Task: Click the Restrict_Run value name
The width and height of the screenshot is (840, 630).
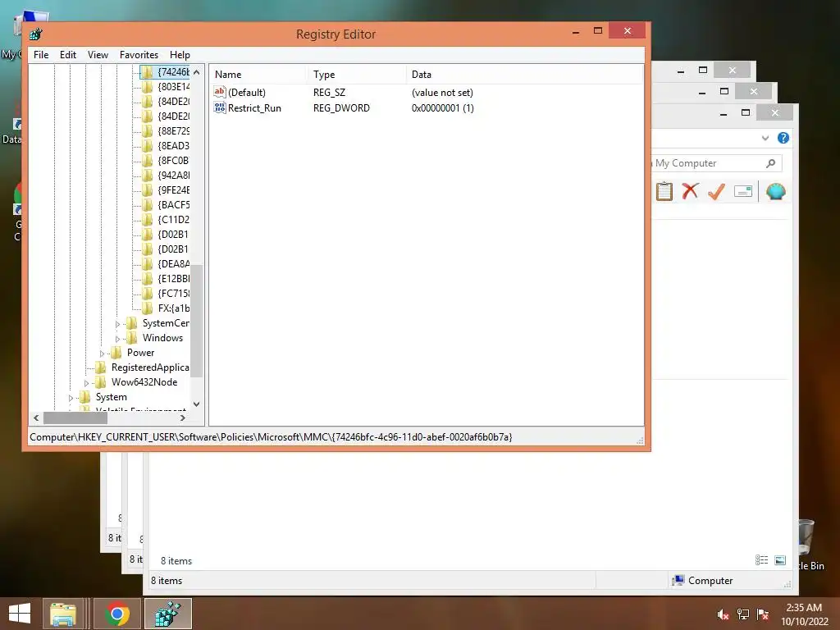Action: point(254,108)
